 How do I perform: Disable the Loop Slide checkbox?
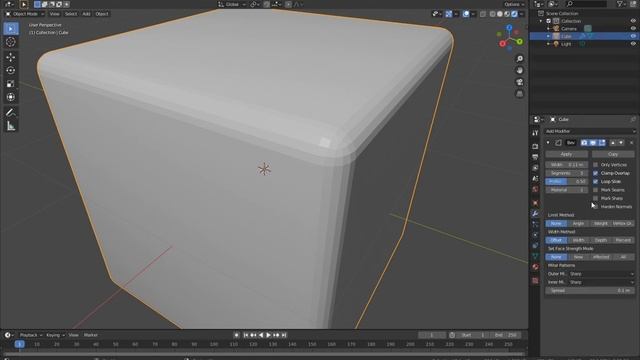[x=596, y=181]
